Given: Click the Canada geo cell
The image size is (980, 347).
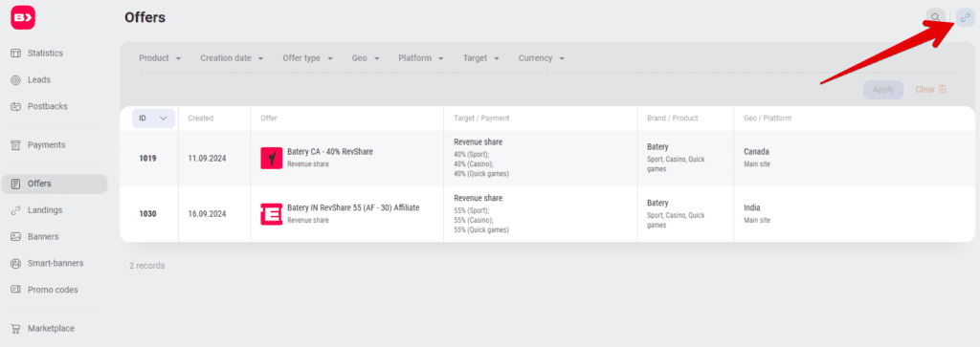Looking at the screenshot, I should click(x=756, y=152).
